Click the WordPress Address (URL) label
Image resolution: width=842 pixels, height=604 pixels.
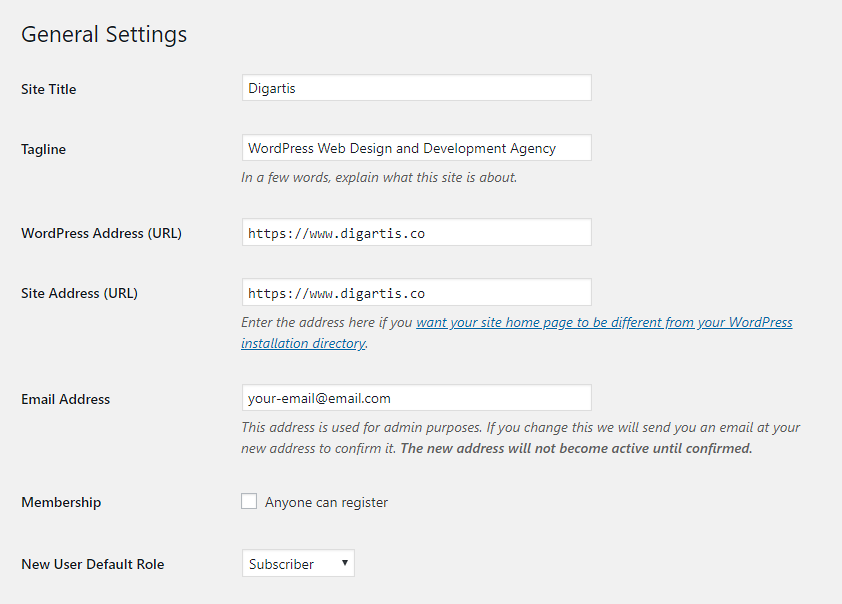click(x=101, y=233)
